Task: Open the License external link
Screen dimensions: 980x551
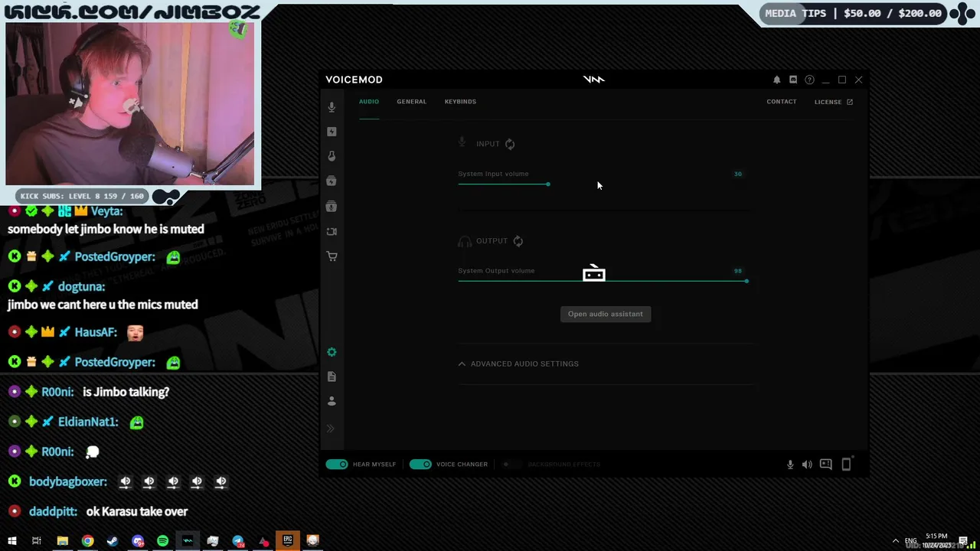Action: click(834, 102)
